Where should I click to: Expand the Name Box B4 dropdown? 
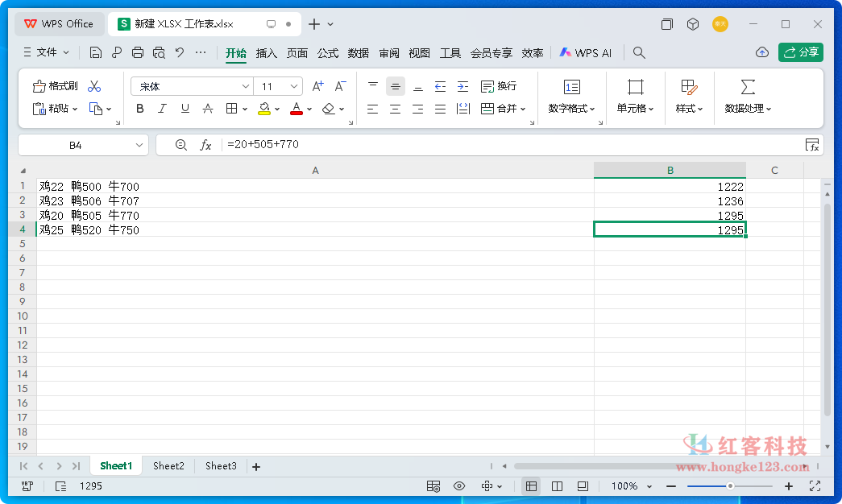click(x=139, y=145)
